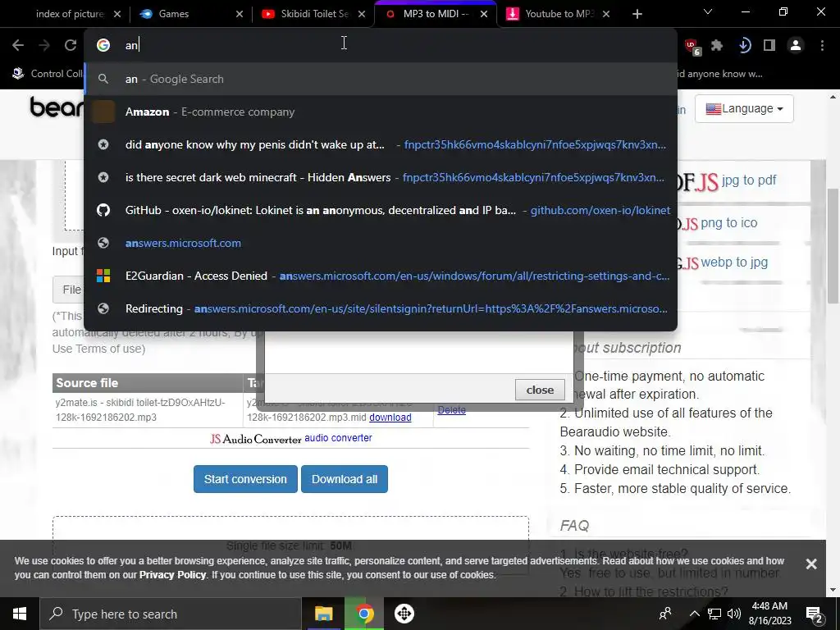Open the network icon in tray

coord(714,614)
